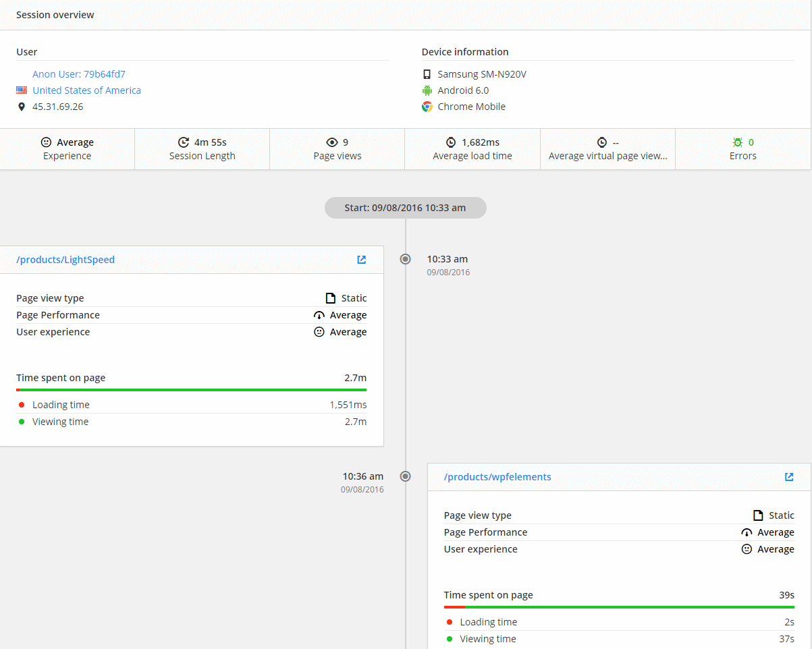This screenshot has height=649, width=812.
Task: Click the Errors bug icon
Action: (x=738, y=142)
